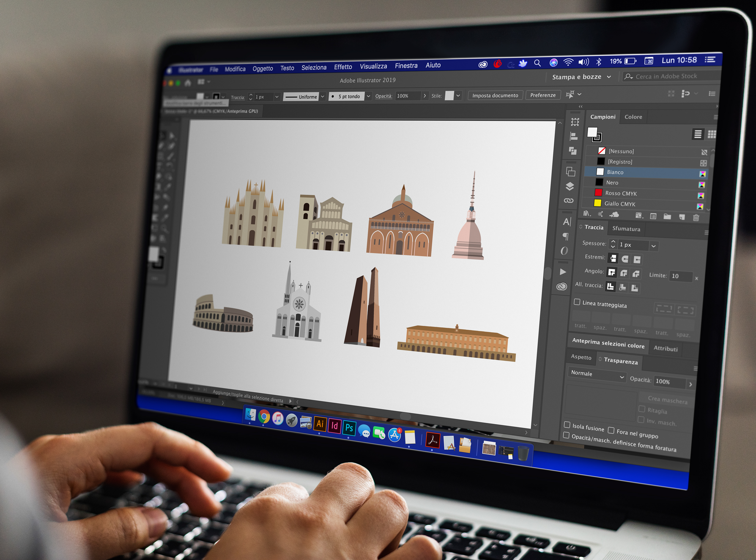Open swatch options icon

[653, 216]
